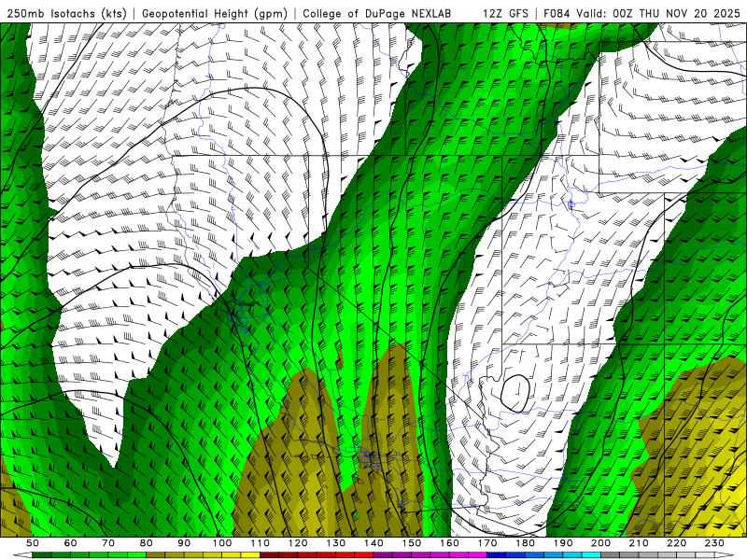Viewport: 747px width, 560px height.
Task: Click the left arrow cap of the color bar
Action: pyautogui.click(x=22, y=555)
